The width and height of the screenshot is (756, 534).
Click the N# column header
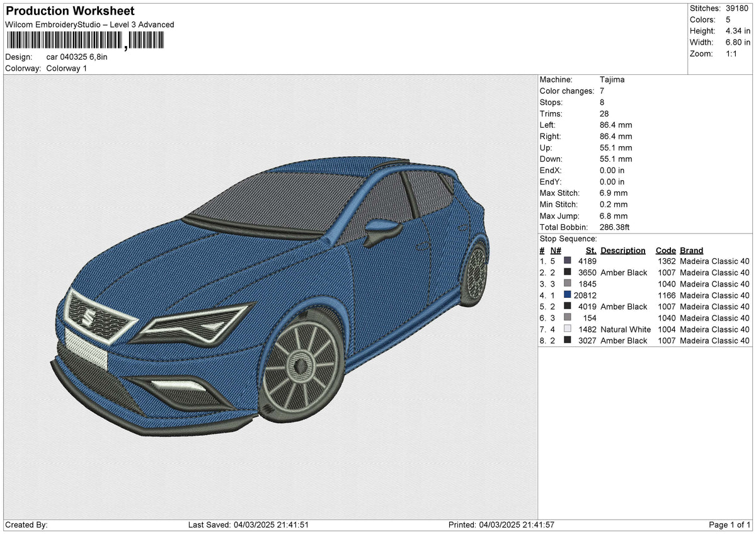(x=556, y=251)
